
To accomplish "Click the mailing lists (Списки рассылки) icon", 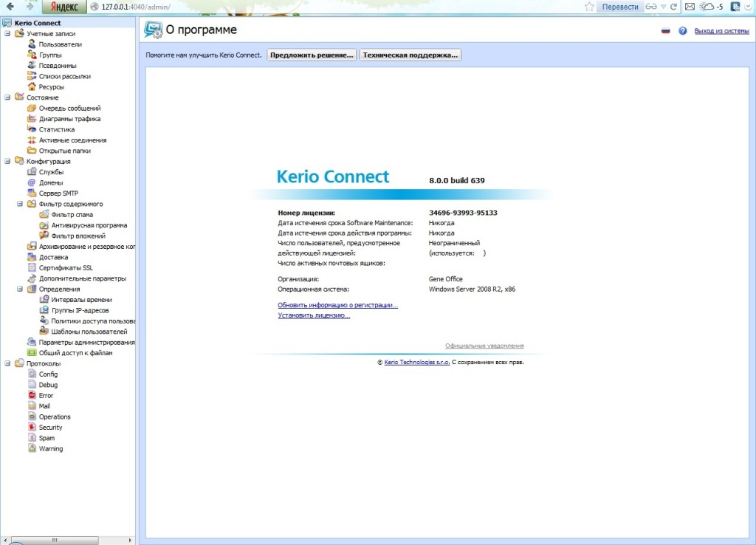I will (x=32, y=76).
